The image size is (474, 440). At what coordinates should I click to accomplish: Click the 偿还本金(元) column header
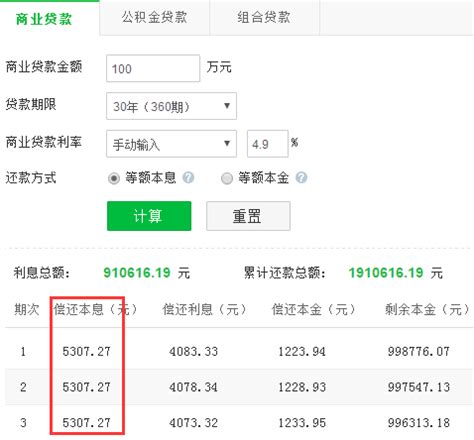tap(313, 309)
